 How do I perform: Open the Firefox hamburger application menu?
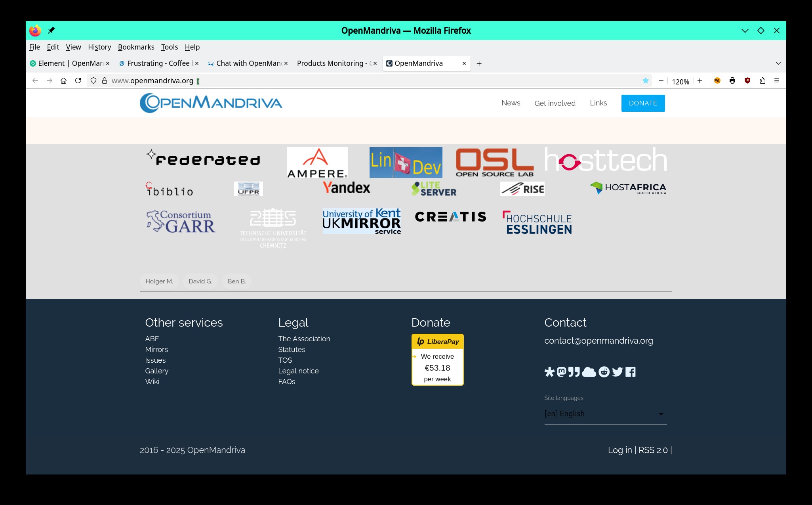777,81
